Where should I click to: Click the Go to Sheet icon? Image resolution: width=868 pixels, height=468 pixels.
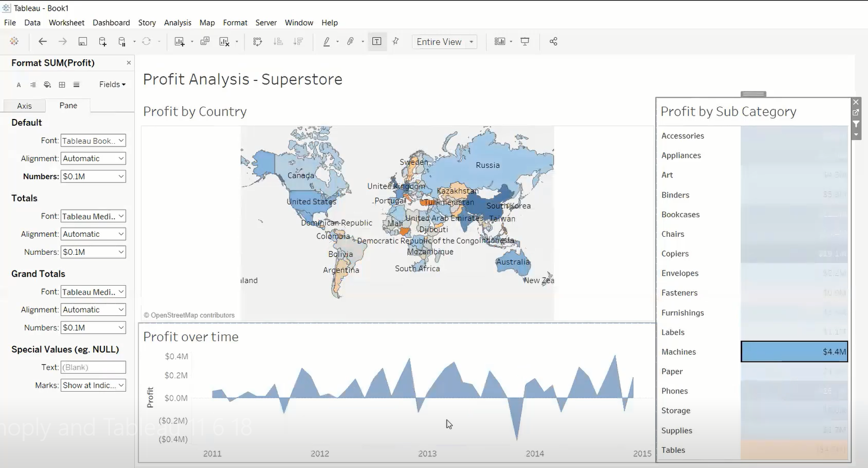pyautogui.click(x=856, y=112)
